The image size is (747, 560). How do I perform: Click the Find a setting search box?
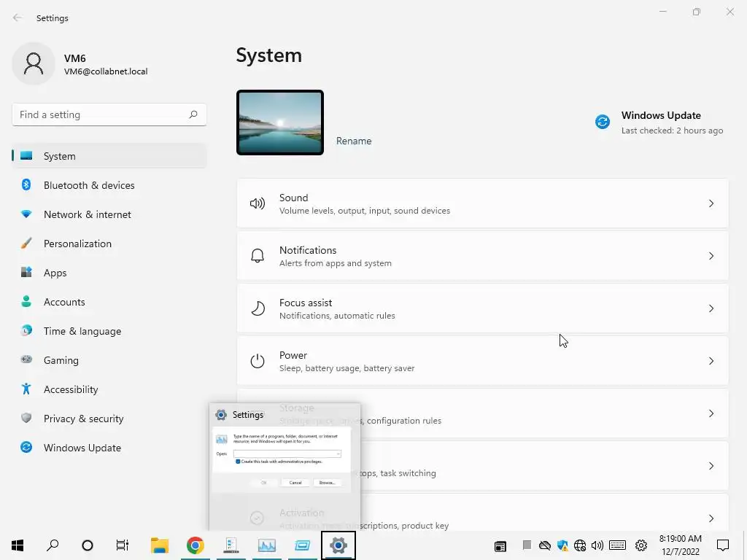coord(109,114)
